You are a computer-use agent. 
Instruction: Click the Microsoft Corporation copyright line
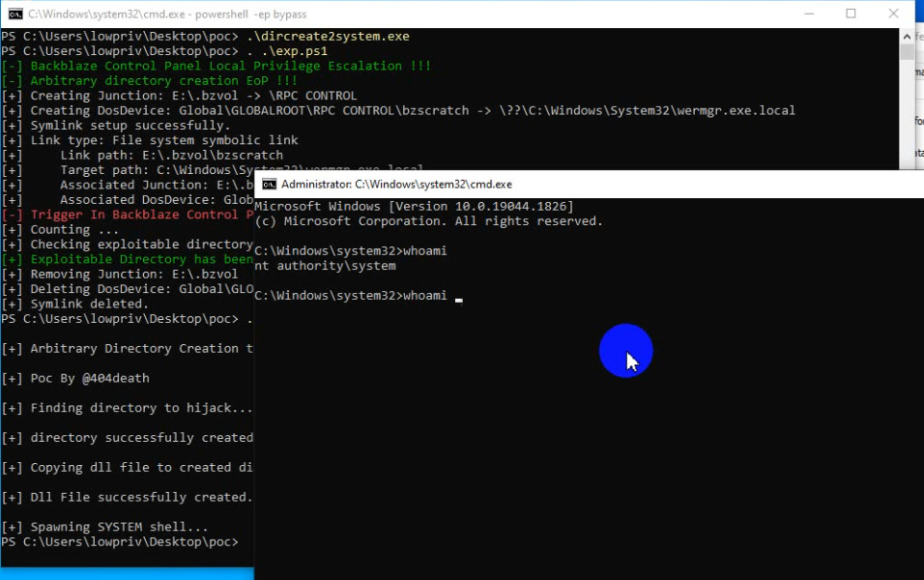[428, 221]
